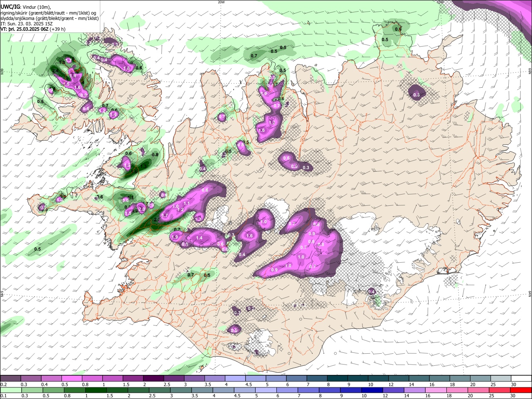Click the '(+39 h)' forecast offset

tap(57, 29)
